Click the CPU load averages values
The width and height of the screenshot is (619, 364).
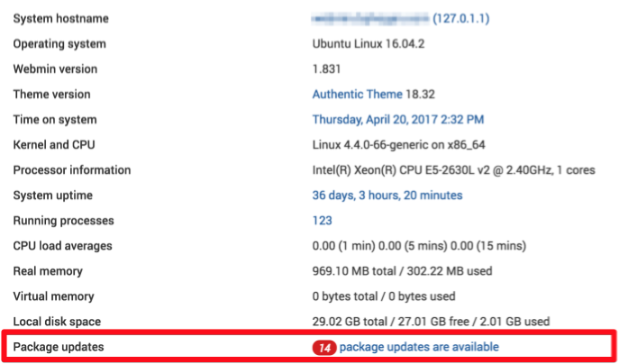(419, 246)
